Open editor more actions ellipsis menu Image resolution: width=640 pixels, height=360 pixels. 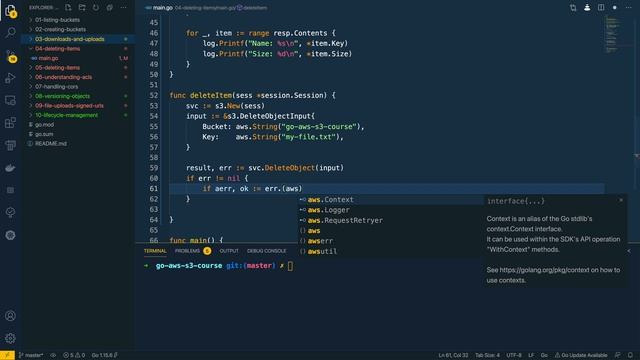click(629, 7)
